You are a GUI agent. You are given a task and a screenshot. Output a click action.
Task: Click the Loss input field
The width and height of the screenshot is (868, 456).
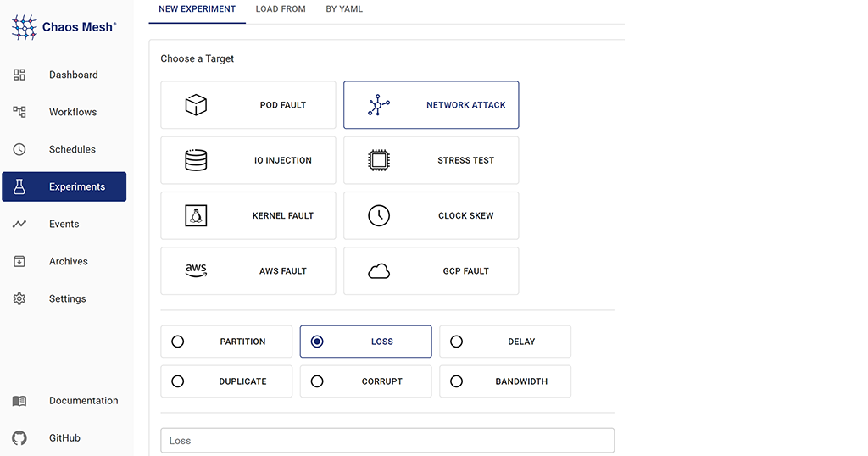pos(387,441)
